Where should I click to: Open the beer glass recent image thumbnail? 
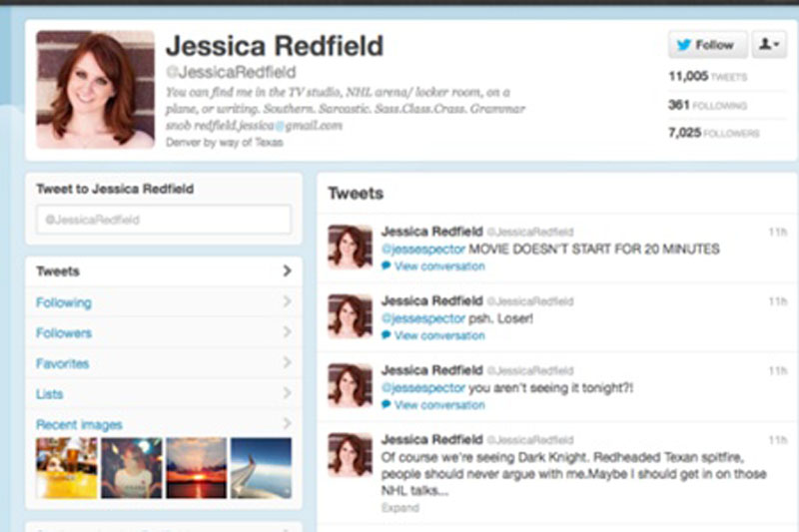click(66, 468)
